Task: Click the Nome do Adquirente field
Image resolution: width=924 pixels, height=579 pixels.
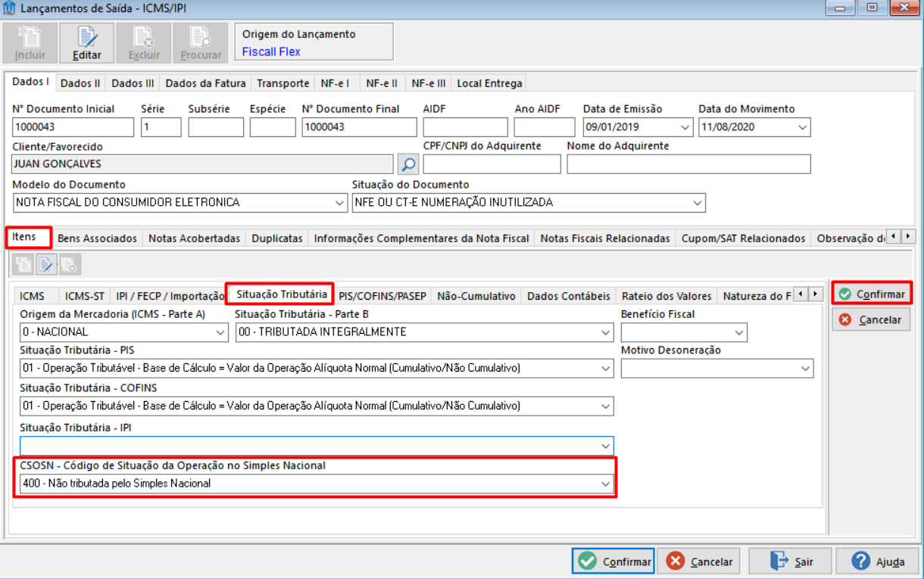Action: click(689, 164)
